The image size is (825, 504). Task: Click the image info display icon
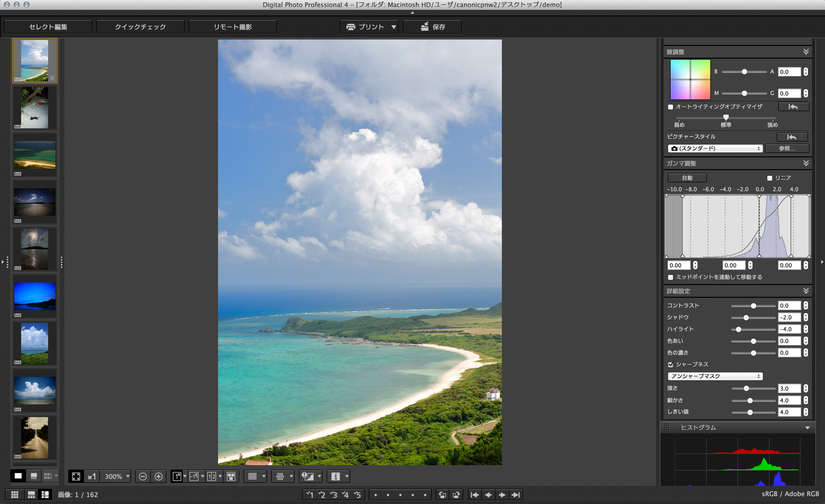(x=335, y=476)
